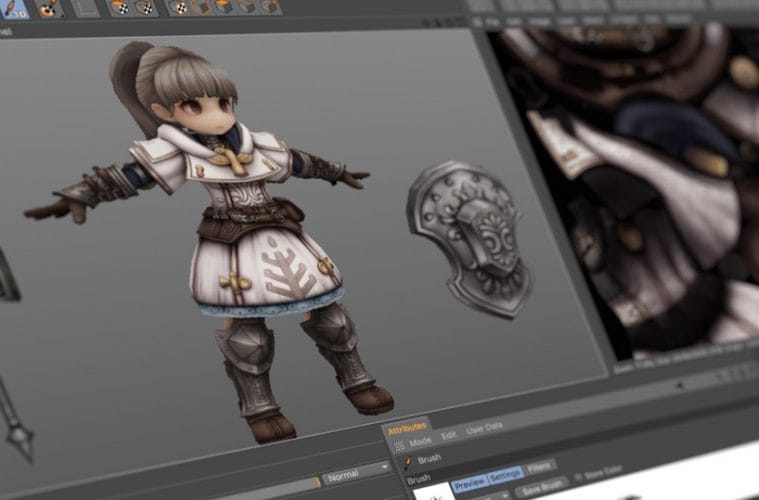Open the User Data menu

point(485,428)
